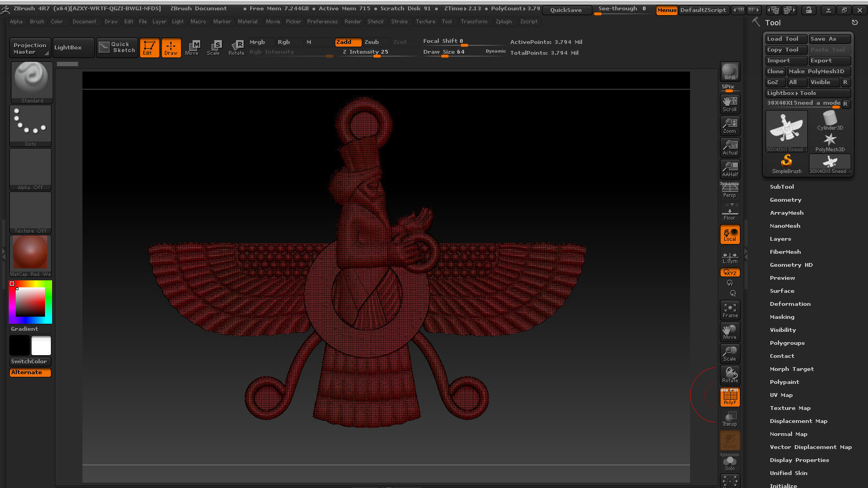Click the QuickSave button
Screen dimensions: 868x488
tap(566, 10)
